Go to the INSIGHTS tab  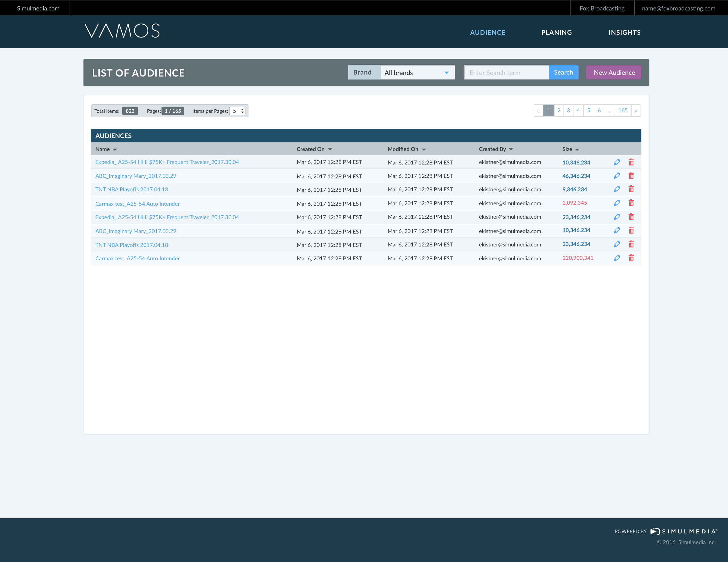624,32
